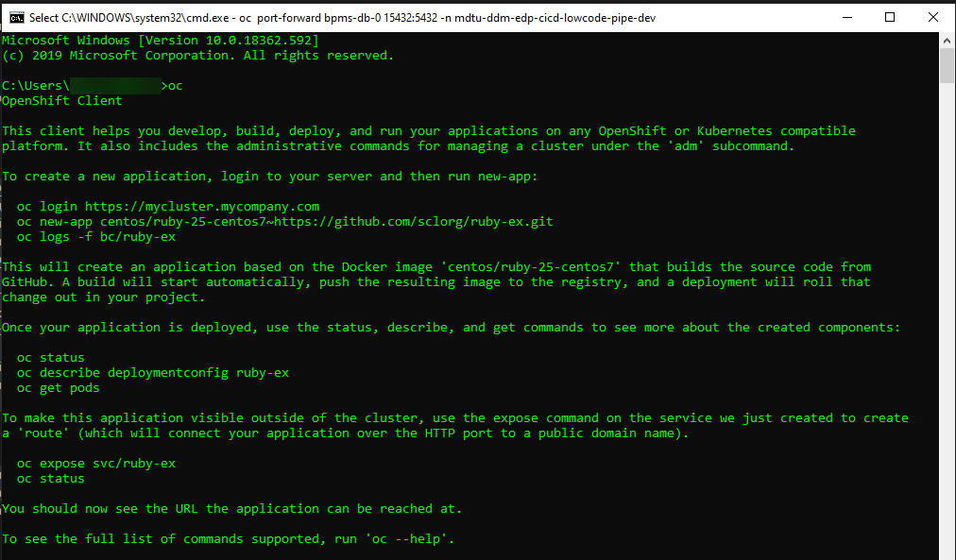Image resolution: width=956 pixels, height=560 pixels.
Task: Click the 'change out in your project.' line
Action: point(104,297)
